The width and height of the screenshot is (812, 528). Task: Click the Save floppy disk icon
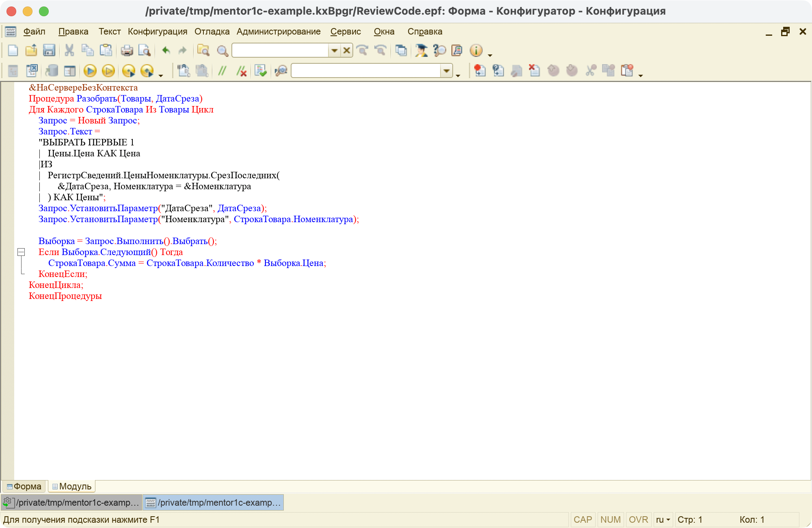49,50
